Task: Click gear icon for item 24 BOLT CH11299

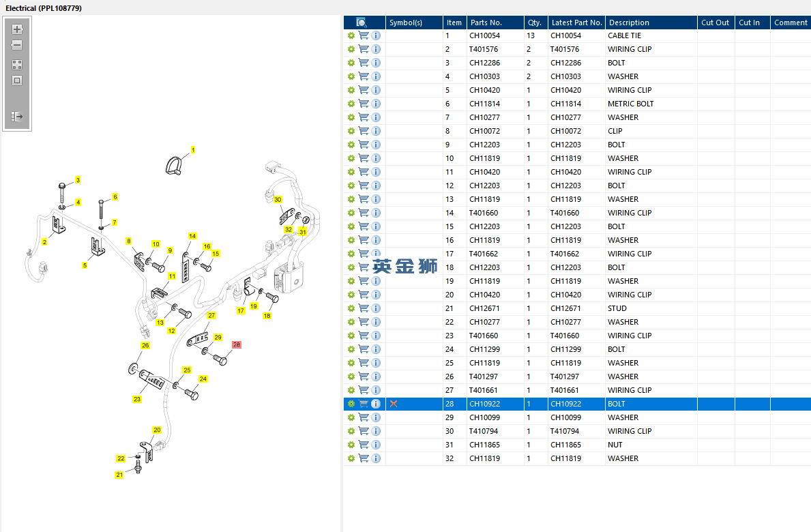Action: [351, 349]
